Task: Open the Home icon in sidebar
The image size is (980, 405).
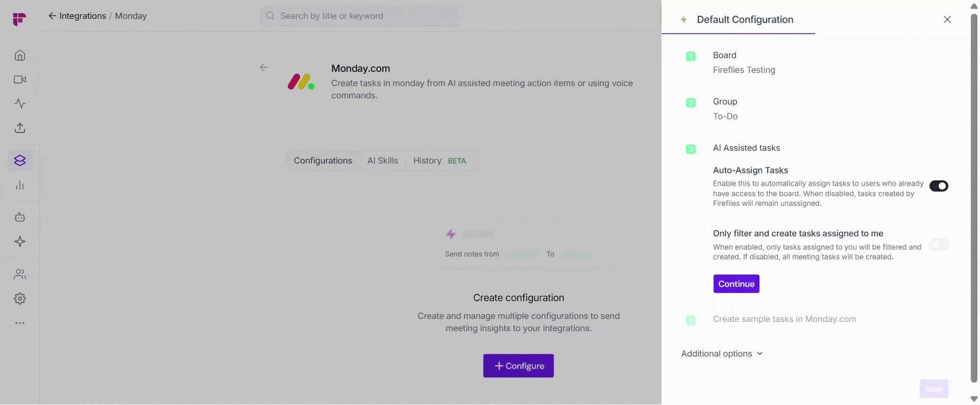Action: (x=20, y=55)
